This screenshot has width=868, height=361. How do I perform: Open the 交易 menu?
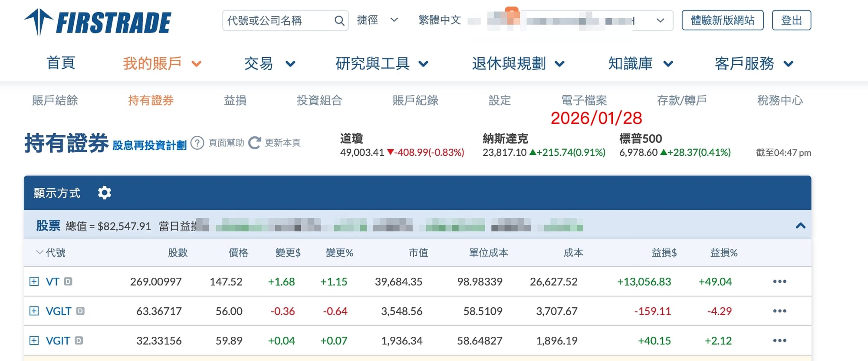pos(269,64)
